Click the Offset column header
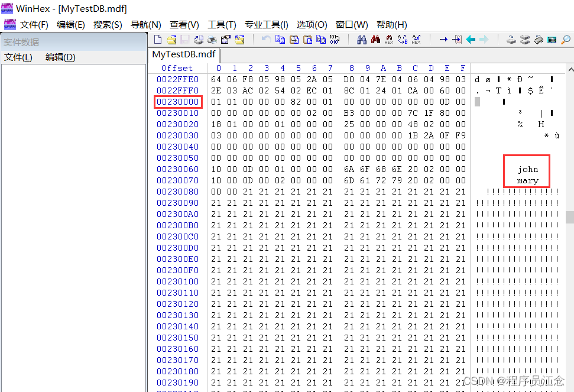 coord(177,68)
